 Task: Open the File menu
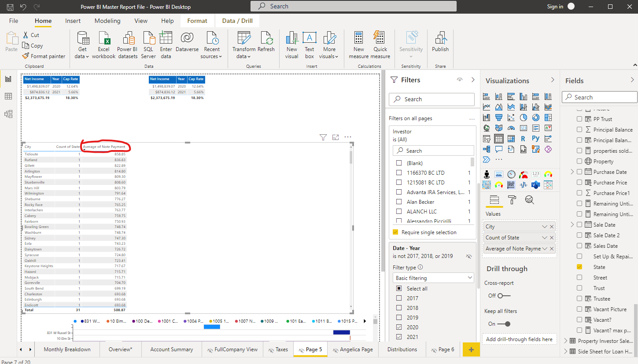click(x=14, y=21)
